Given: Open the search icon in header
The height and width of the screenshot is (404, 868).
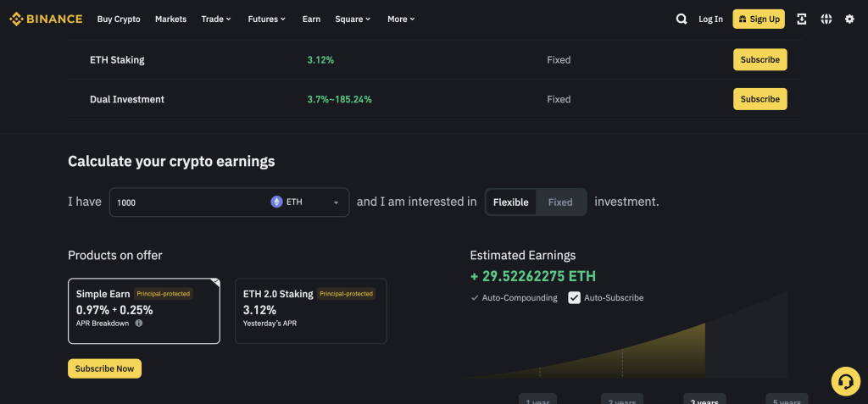Looking at the screenshot, I should [x=682, y=19].
